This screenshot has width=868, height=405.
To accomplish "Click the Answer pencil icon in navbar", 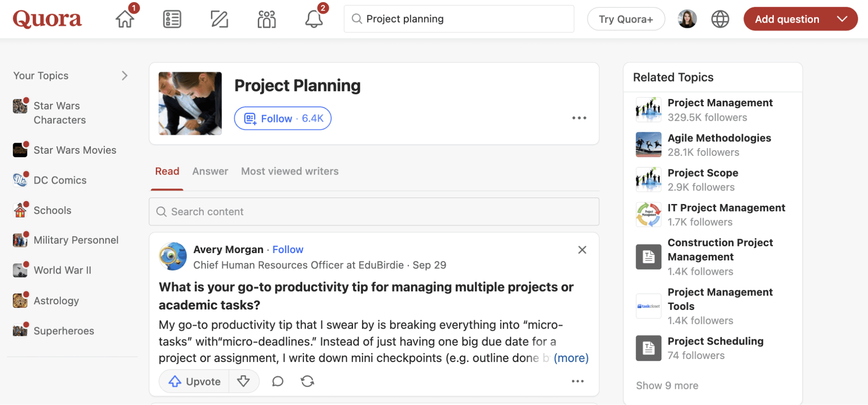I will tap(219, 19).
